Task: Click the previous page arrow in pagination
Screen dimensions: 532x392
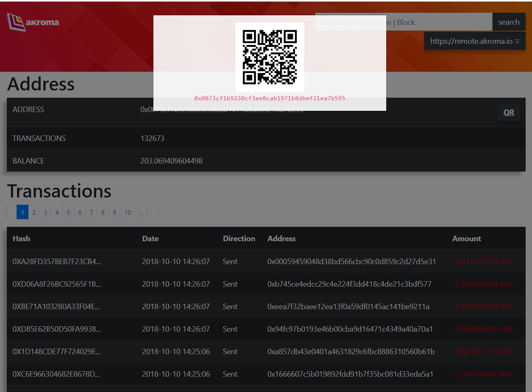Action: pos(12,212)
